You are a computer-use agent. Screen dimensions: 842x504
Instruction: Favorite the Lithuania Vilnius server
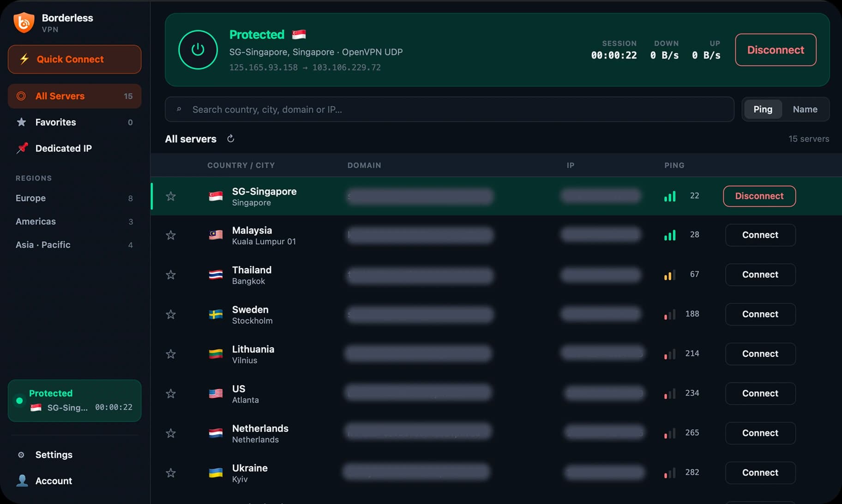[171, 354]
